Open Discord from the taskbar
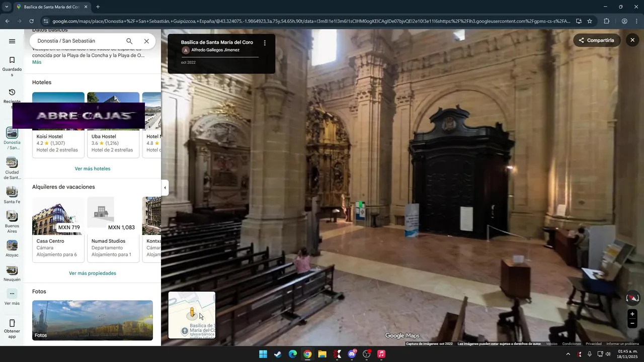Viewport: 644px width, 362px height. pyautogui.click(x=352, y=354)
